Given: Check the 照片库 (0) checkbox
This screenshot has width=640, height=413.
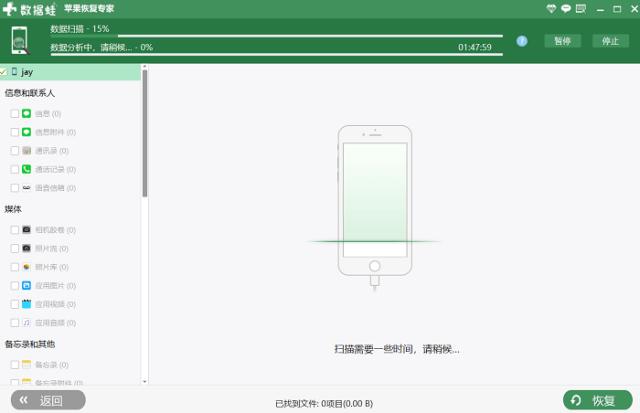Looking at the screenshot, I should 15,267.
